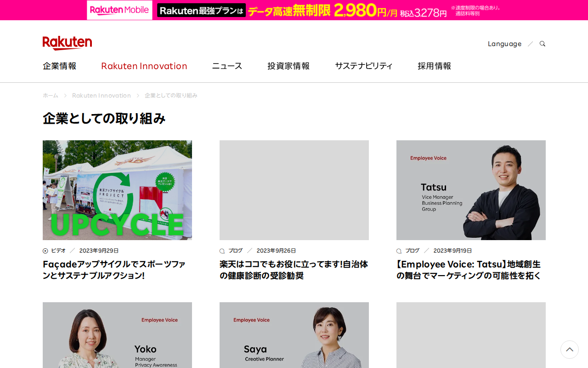The image size is (588, 368).
Task: Click the date 2023年9月29日
Action: [x=99, y=251]
